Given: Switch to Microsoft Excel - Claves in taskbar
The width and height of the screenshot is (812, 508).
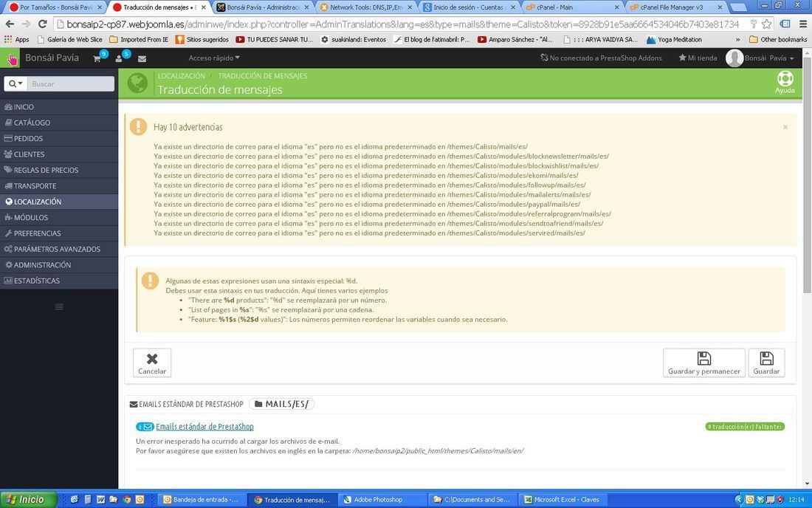Looking at the screenshot, I should pyautogui.click(x=562, y=500).
